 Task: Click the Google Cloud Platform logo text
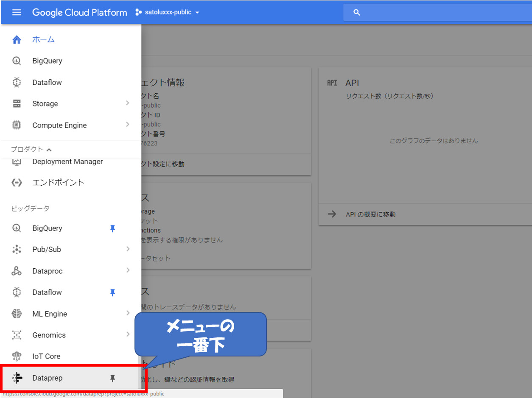tap(79, 12)
